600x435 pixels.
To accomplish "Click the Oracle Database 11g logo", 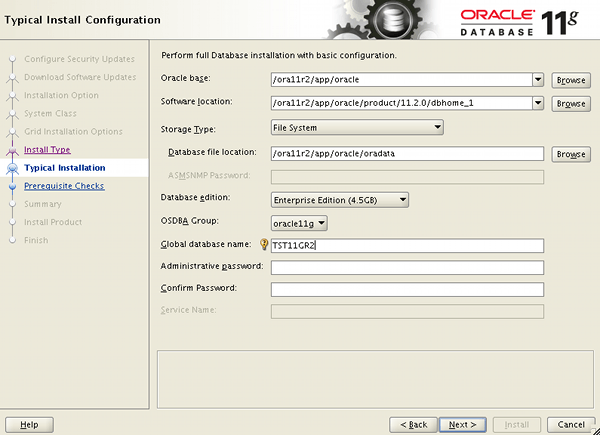I will [x=519, y=22].
